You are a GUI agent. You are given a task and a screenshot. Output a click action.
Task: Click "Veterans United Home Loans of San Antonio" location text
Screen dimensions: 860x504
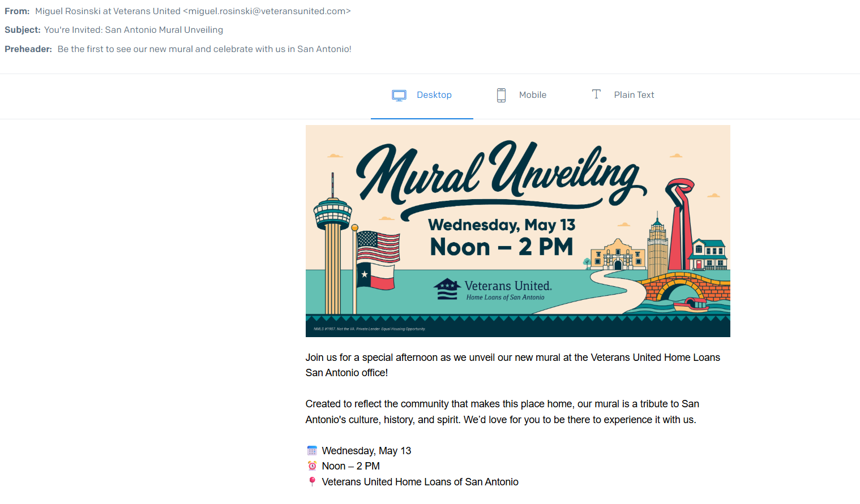(420, 482)
